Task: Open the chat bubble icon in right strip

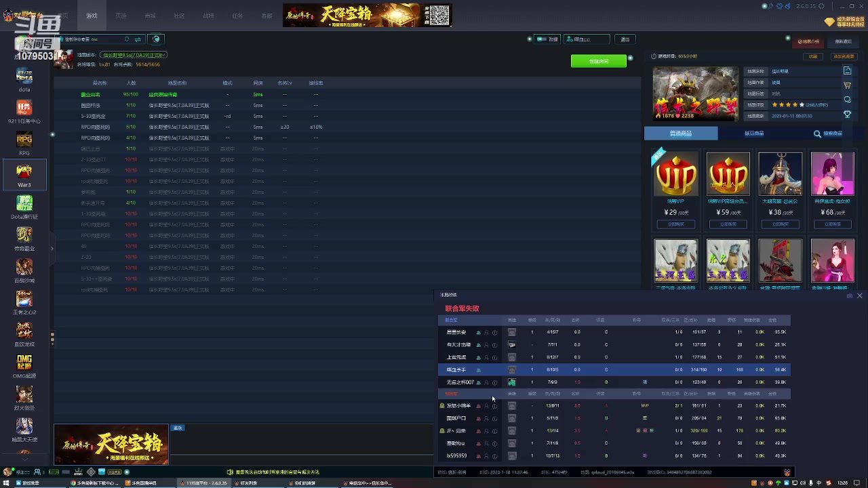Action: (x=847, y=100)
